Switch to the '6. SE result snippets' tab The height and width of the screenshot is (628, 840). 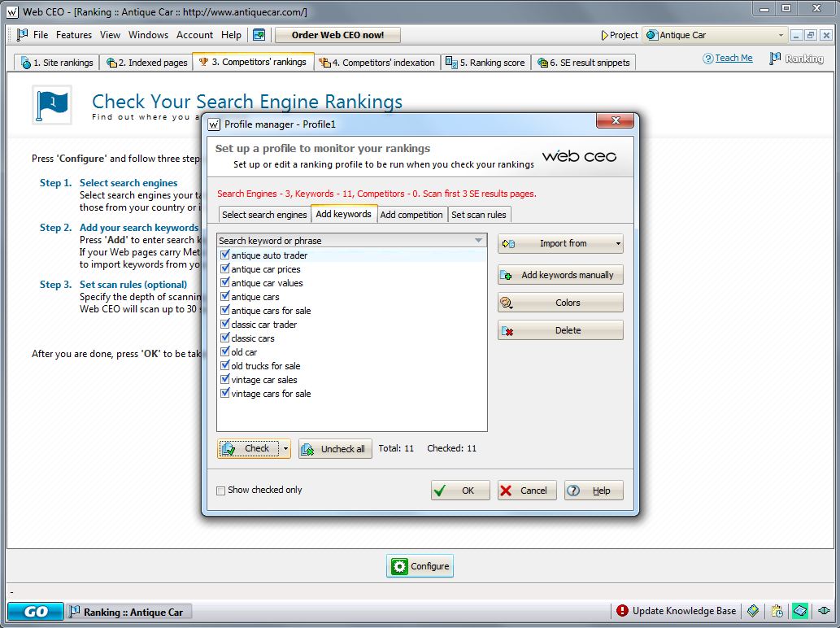pyautogui.click(x=584, y=63)
